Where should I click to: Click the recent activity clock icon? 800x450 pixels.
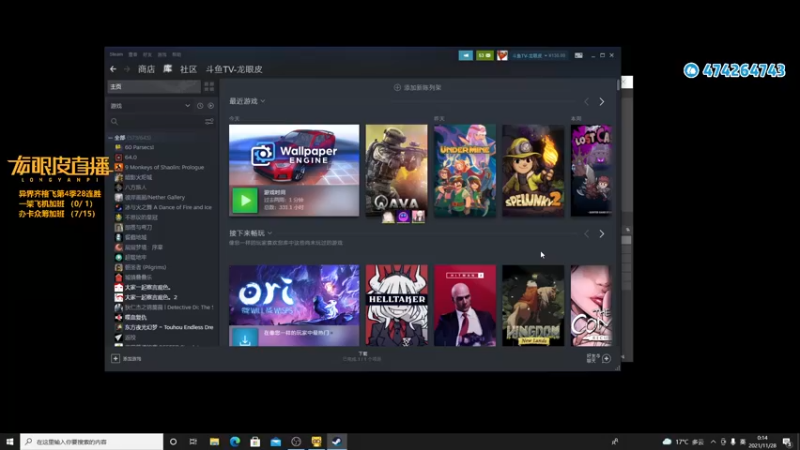200,106
